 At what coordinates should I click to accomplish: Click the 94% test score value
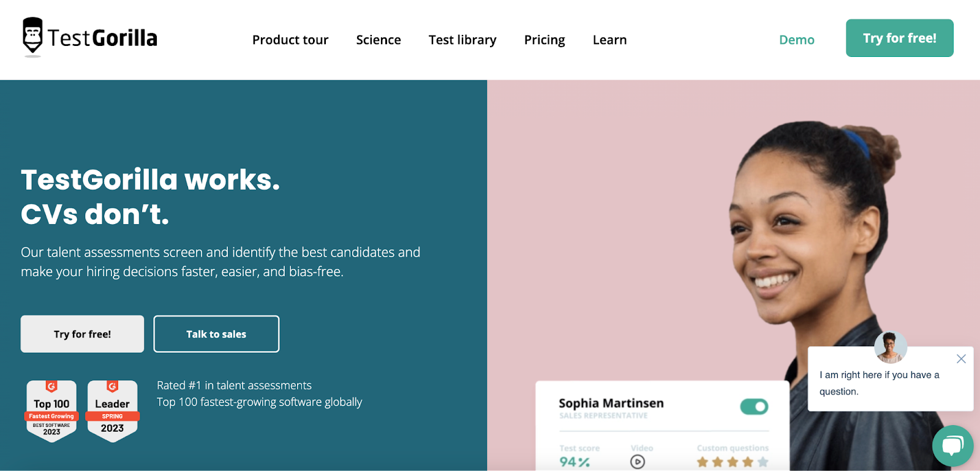tap(575, 462)
